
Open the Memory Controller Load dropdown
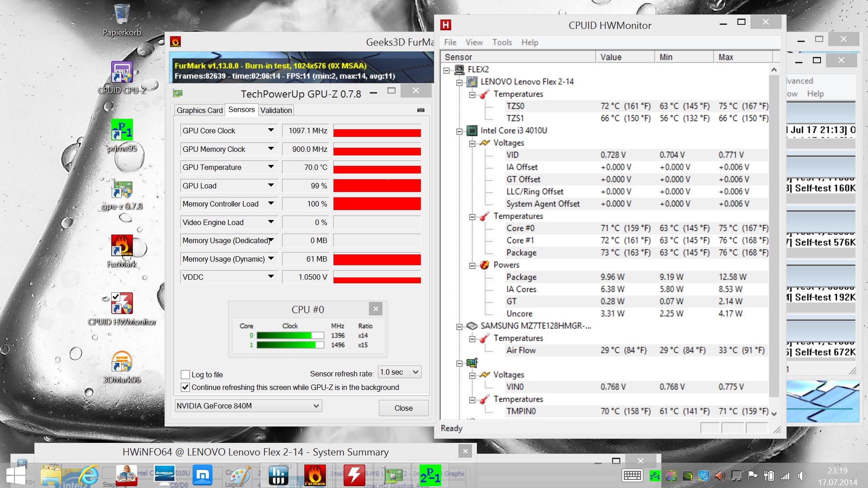click(x=271, y=204)
